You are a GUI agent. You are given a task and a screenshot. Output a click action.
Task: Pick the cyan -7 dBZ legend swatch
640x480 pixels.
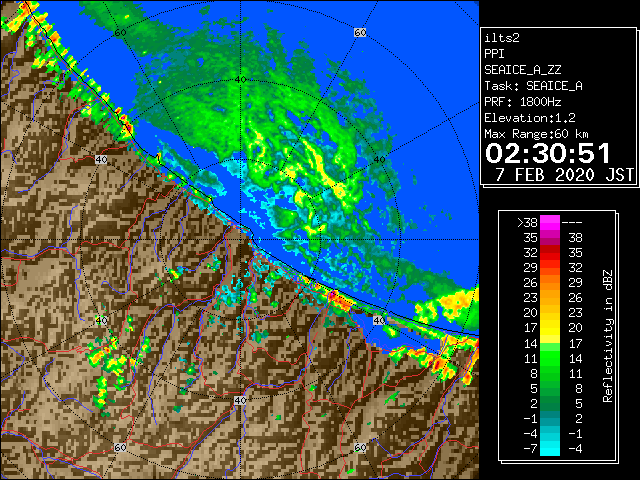click(550, 449)
